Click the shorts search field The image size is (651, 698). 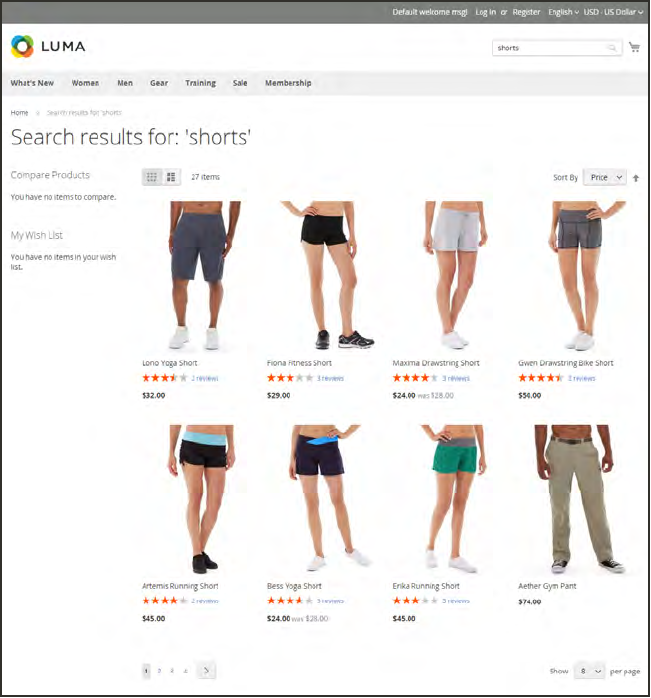point(550,48)
